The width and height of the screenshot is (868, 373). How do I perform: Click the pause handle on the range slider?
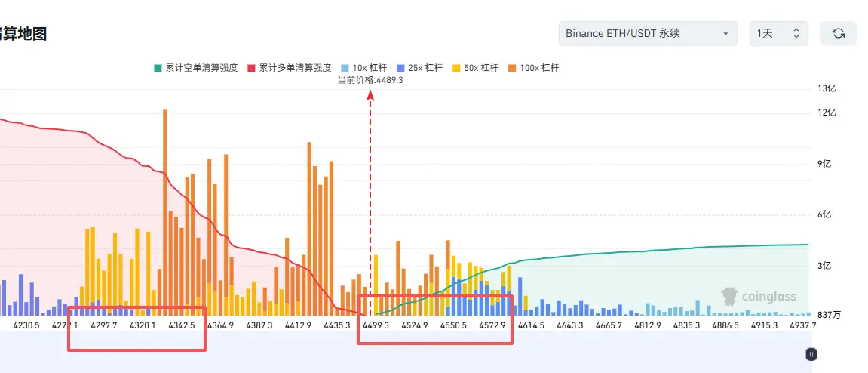pyautogui.click(x=811, y=355)
